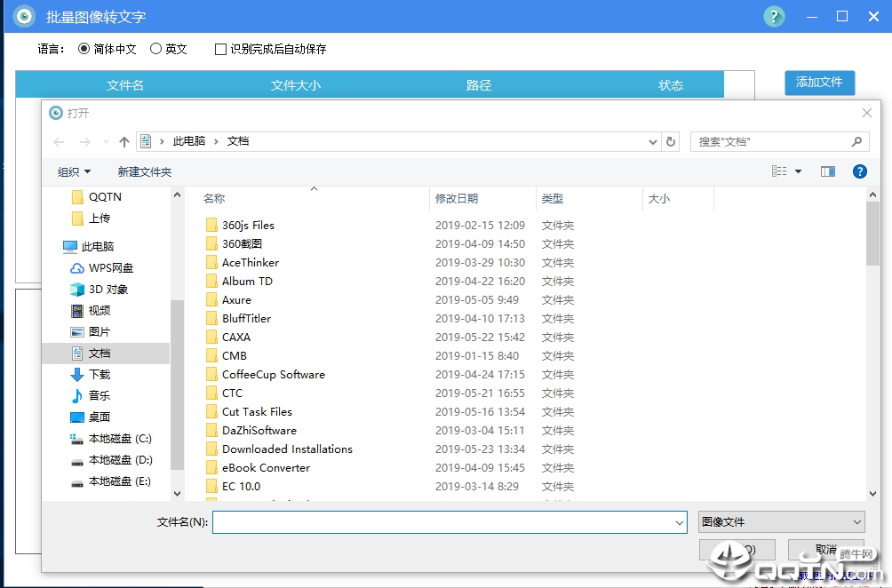Viewport: 892px width, 588px height.
Task: Open the 图像文件 file type dropdown
Action: 782,522
